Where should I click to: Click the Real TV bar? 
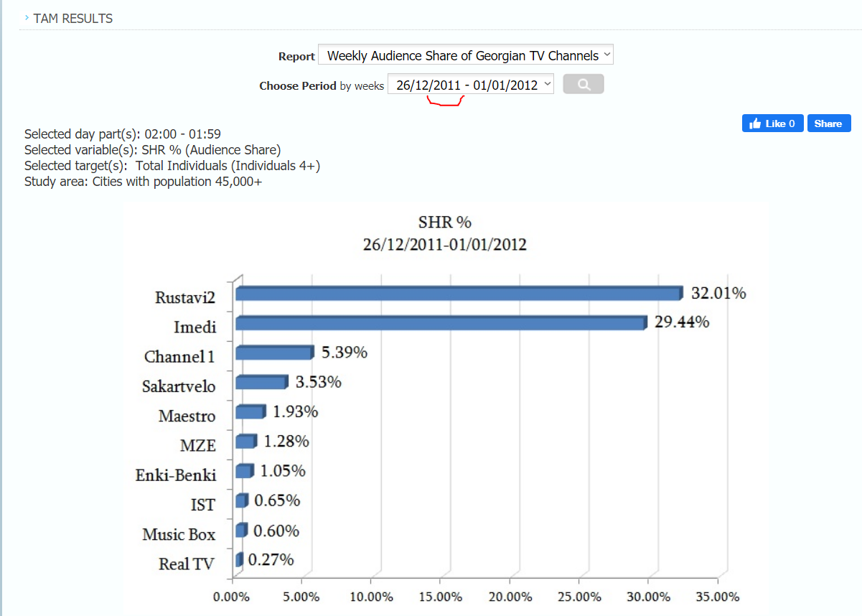240,559
